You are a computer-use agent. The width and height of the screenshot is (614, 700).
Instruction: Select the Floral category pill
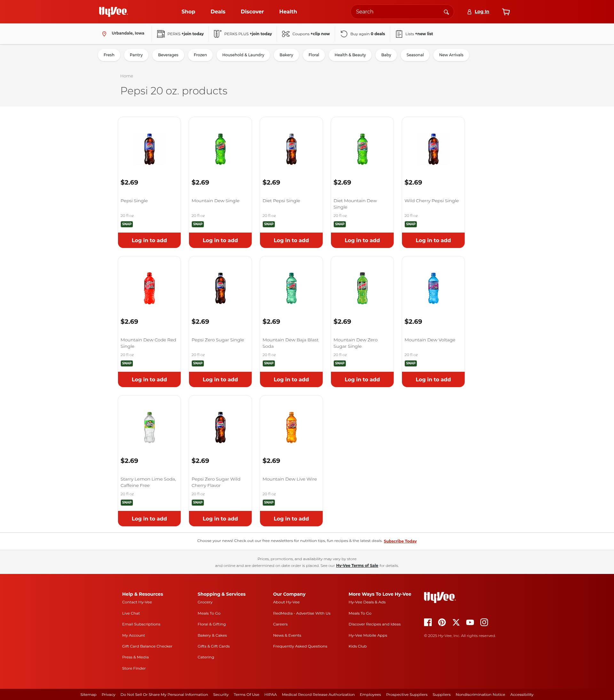[314, 55]
